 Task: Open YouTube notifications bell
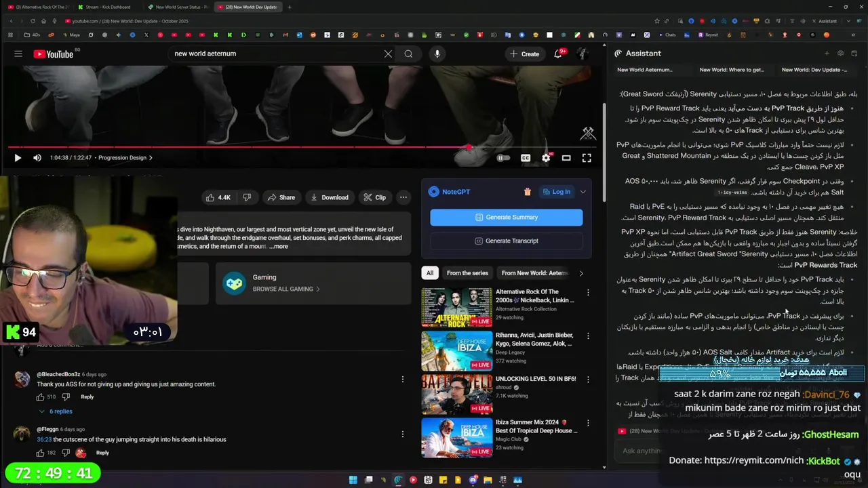558,54
